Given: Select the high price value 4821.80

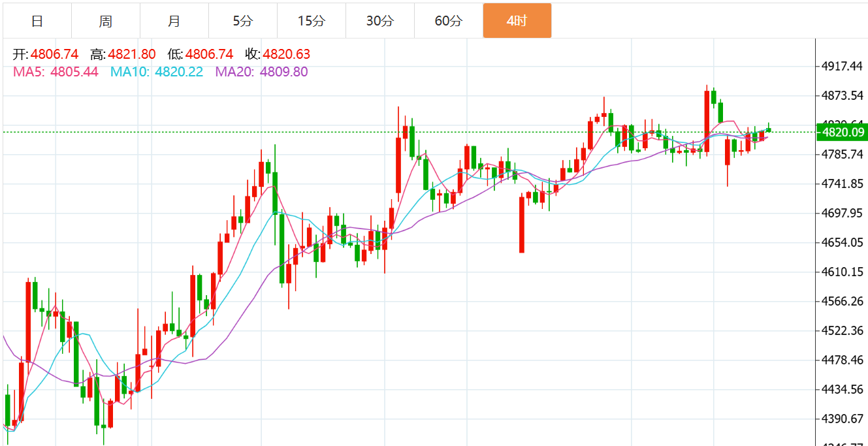Looking at the screenshot, I should [x=132, y=54].
